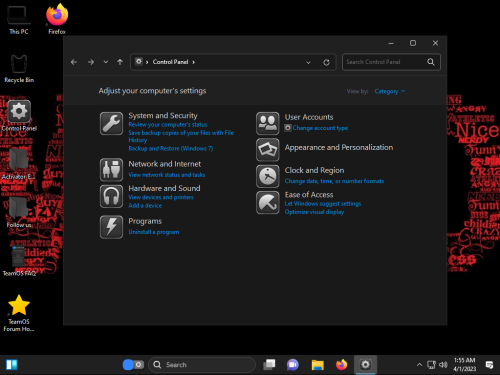This screenshot has width=500, height=375.
Task: Go back with the back arrow
Action: [74, 62]
